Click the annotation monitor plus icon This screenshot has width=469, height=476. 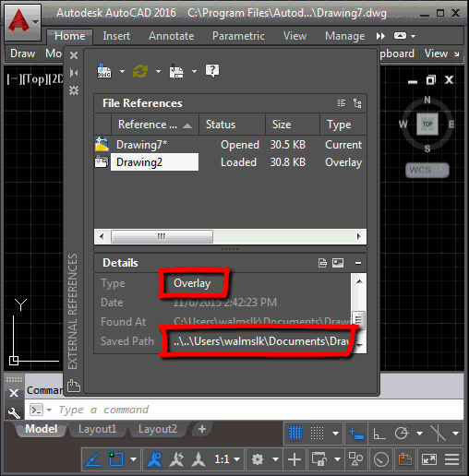[x=295, y=459]
